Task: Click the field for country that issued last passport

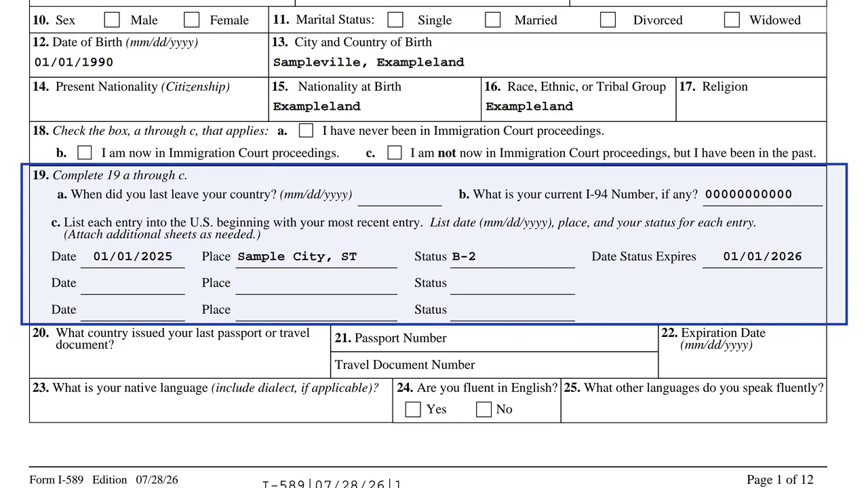Action: (180, 364)
